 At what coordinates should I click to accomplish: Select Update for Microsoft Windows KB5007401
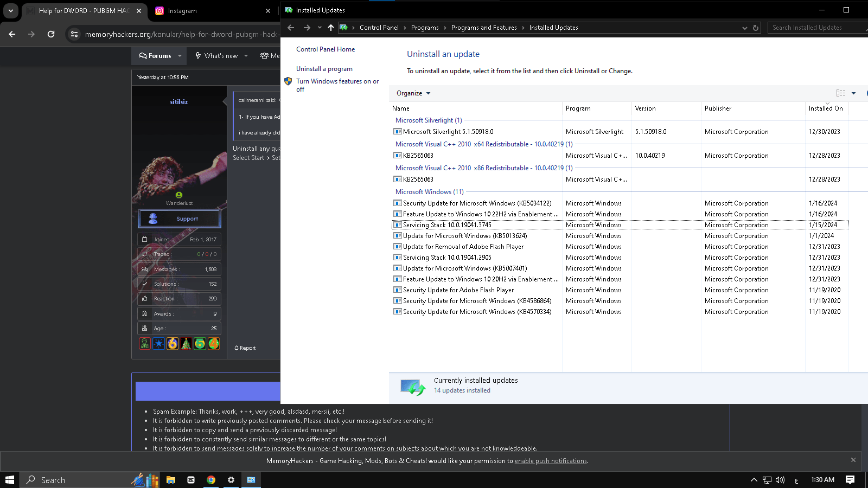point(620,268)
